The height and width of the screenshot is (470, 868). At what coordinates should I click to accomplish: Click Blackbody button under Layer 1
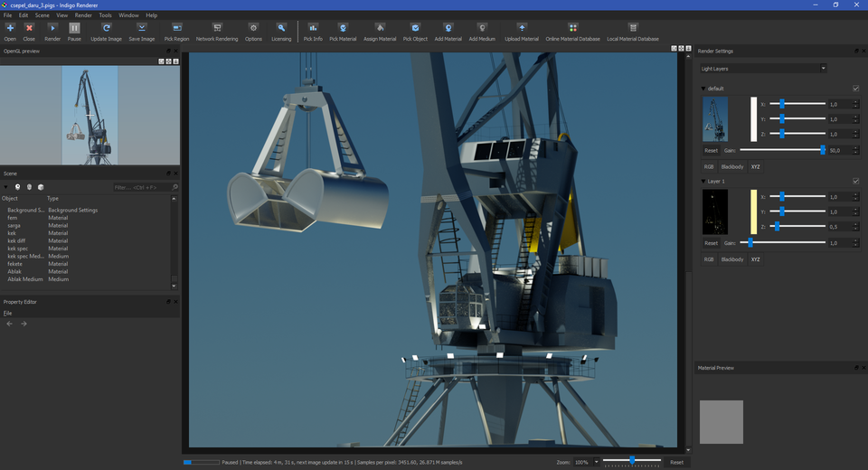point(731,259)
